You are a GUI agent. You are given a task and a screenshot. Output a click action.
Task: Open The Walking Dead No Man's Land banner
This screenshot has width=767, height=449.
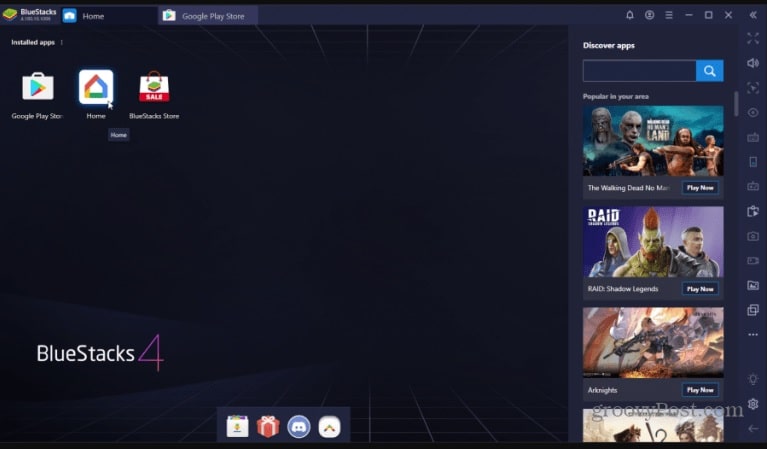[x=653, y=141]
